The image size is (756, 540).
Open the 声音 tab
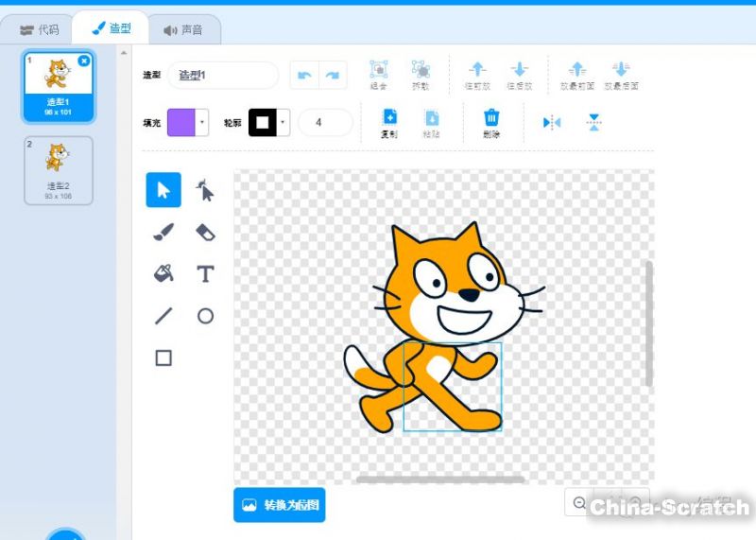click(183, 30)
